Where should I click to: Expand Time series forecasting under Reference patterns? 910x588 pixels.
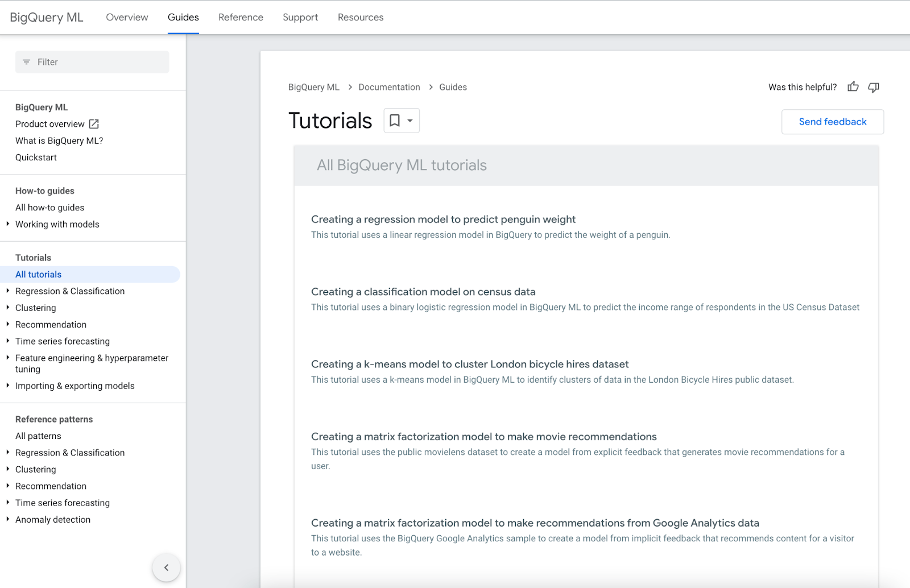(x=7, y=503)
